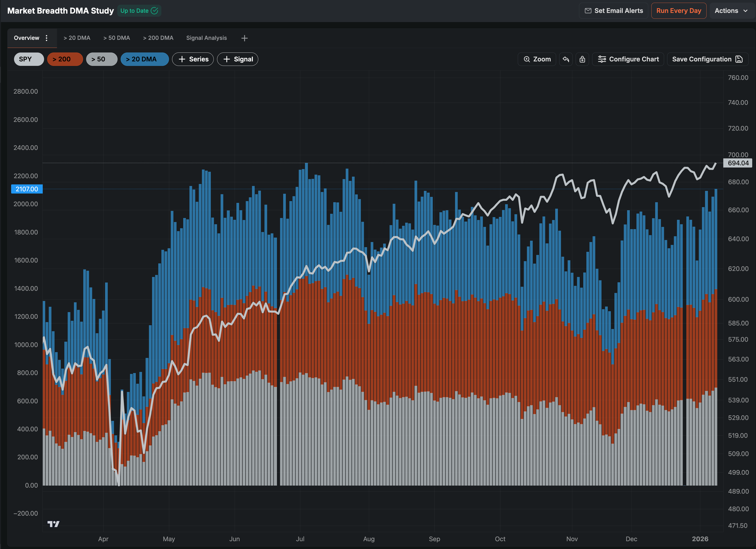Click the chart lock icon
This screenshot has width=756, height=549.
coord(582,59)
